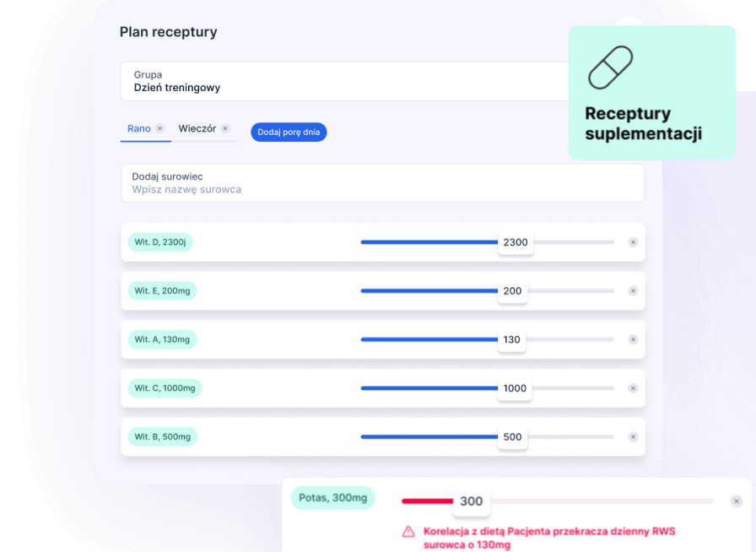Select the Potas, 300mg tag
The image size is (756, 552).
tap(333, 498)
